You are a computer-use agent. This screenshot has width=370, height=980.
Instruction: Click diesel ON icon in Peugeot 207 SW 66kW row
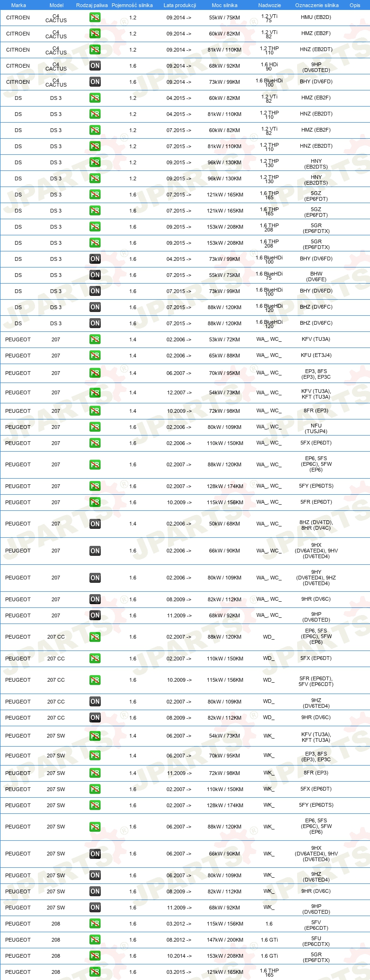(95, 854)
